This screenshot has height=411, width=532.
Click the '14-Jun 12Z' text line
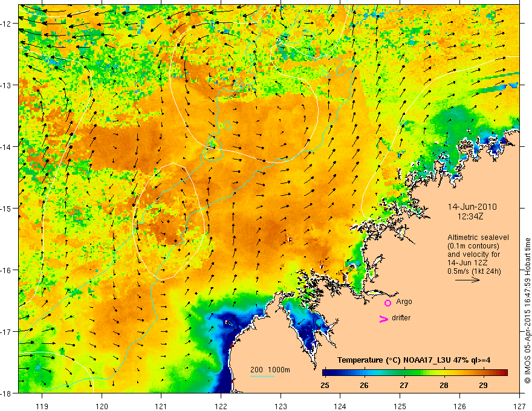point(467,263)
